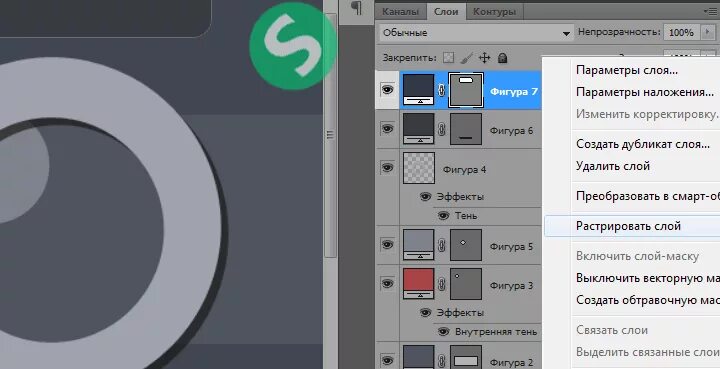Image resolution: width=720 pixels, height=369 pixels.
Task: Click link icon on Фигура 3 layer
Action: 441,285
